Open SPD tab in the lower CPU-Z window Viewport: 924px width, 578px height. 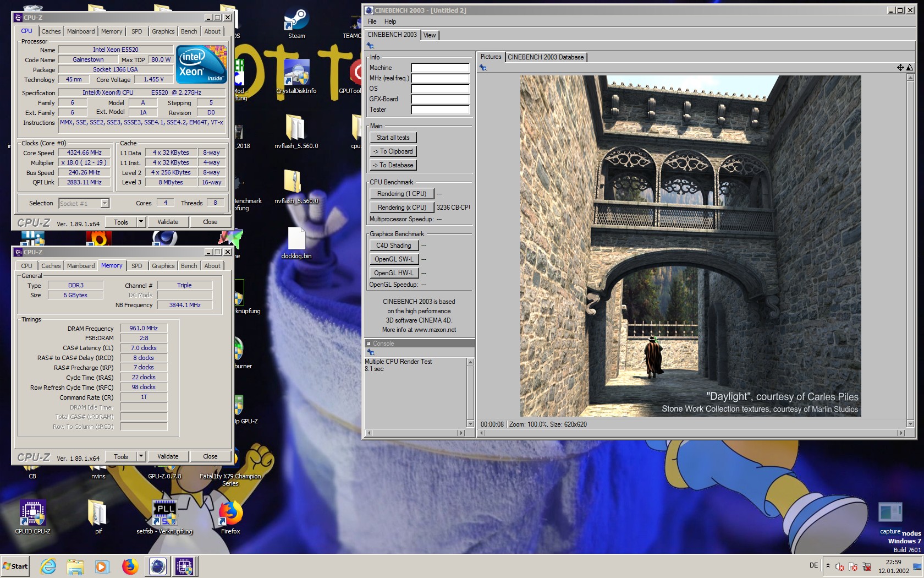pyautogui.click(x=137, y=266)
